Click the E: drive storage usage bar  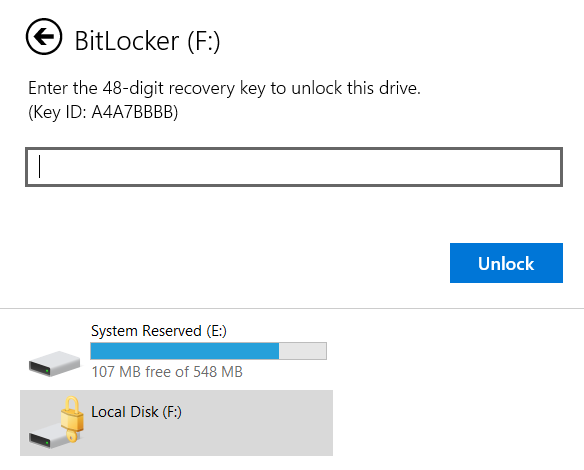point(209,351)
